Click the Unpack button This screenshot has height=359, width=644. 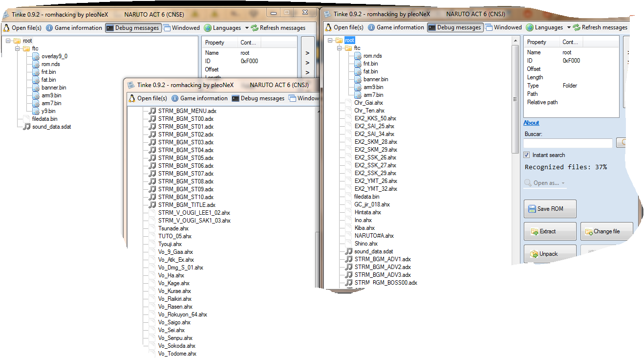point(550,254)
